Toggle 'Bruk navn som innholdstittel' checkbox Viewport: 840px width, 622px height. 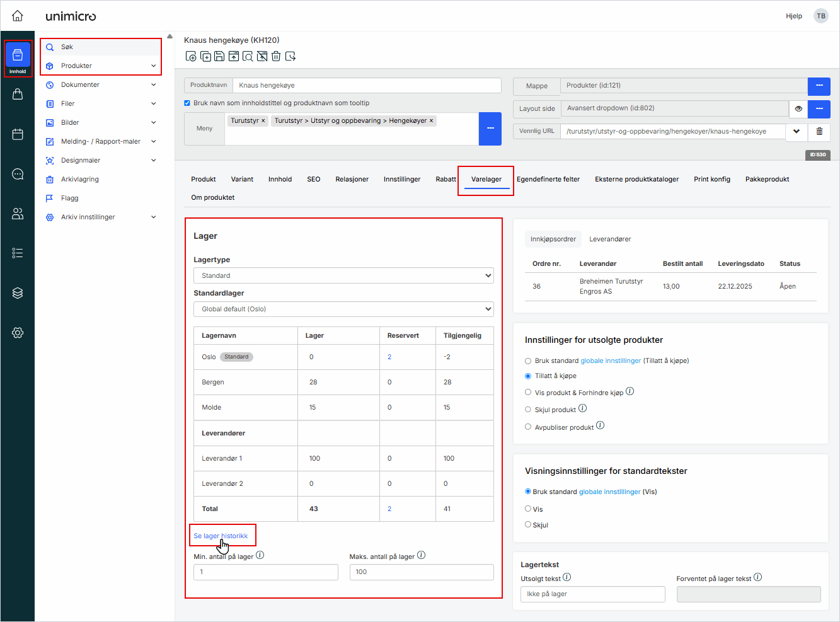click(x=187, y=103)
